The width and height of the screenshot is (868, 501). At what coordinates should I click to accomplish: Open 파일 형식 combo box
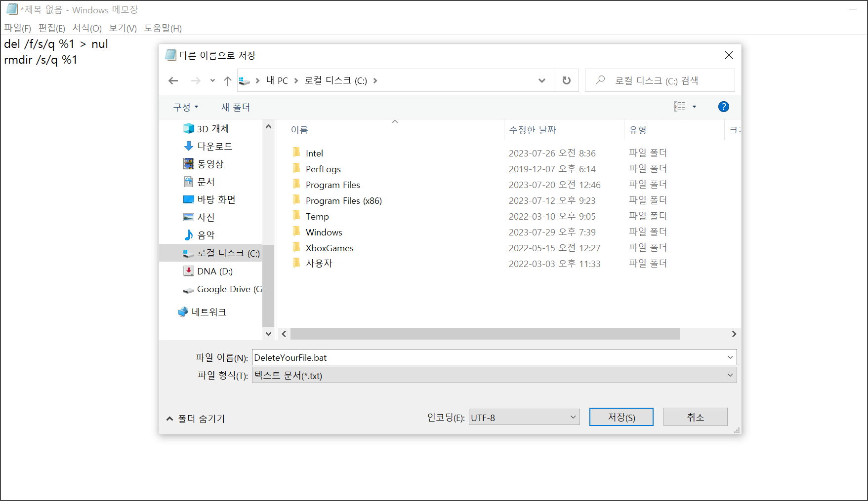coord(494,375)
